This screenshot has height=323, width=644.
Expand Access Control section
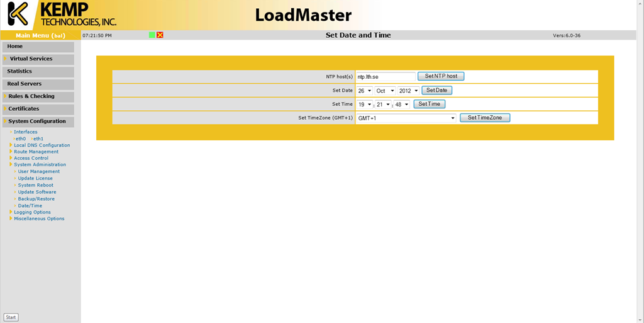pos(31,158)
